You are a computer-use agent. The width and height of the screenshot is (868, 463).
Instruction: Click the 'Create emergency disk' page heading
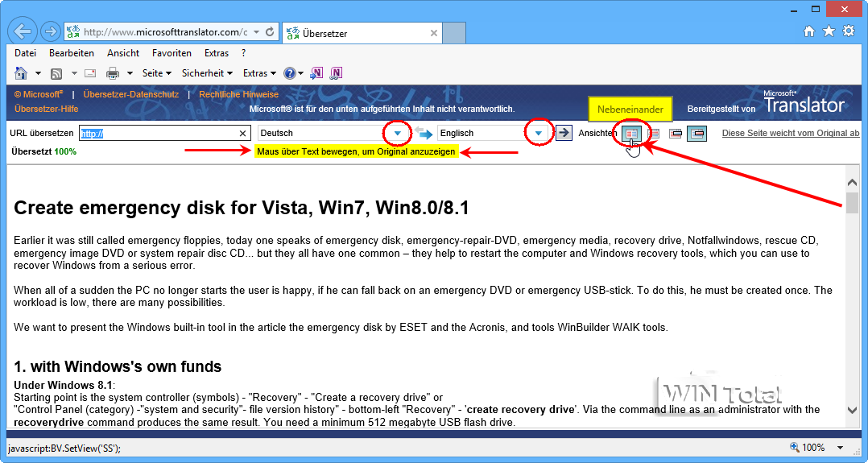[x=242, y=208]
